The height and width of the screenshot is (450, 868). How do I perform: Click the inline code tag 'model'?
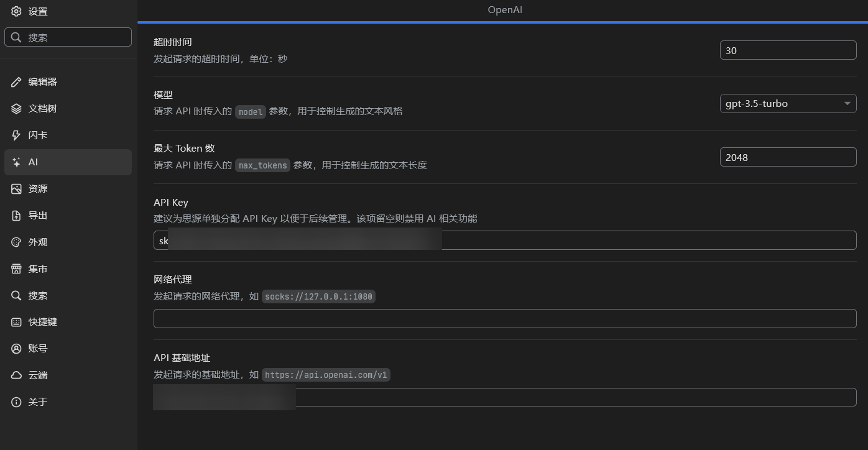(251, 112)
